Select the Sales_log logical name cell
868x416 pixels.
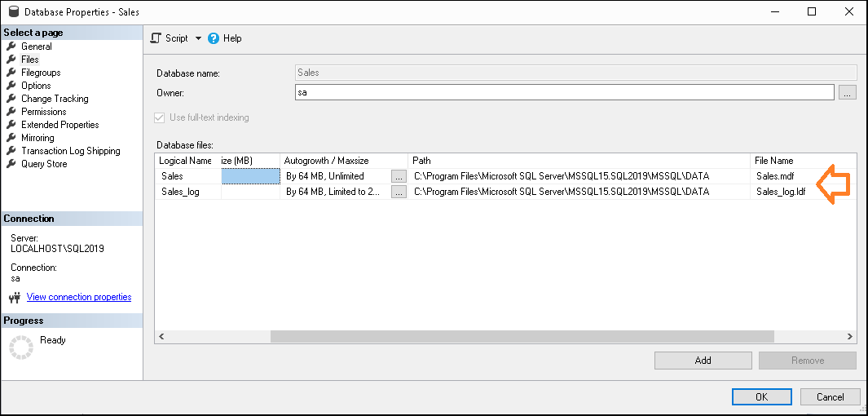[x=188, y=192]
